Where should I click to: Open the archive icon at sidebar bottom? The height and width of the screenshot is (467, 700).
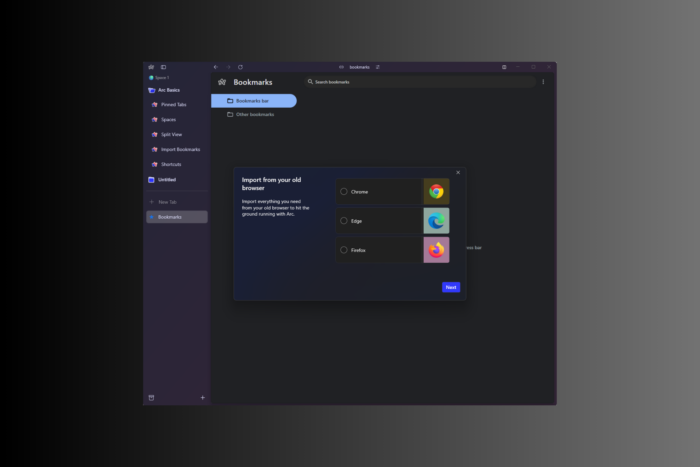[x=151, y=398]
